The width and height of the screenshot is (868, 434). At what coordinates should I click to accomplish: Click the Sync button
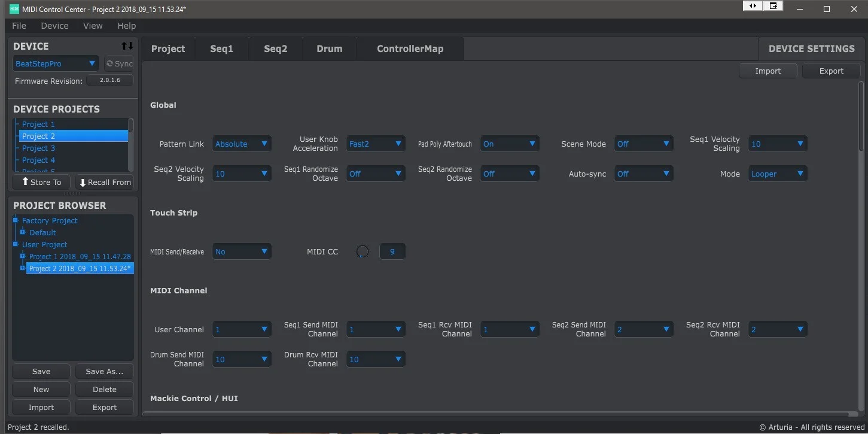pyautogui.click(x=119, y=63)
